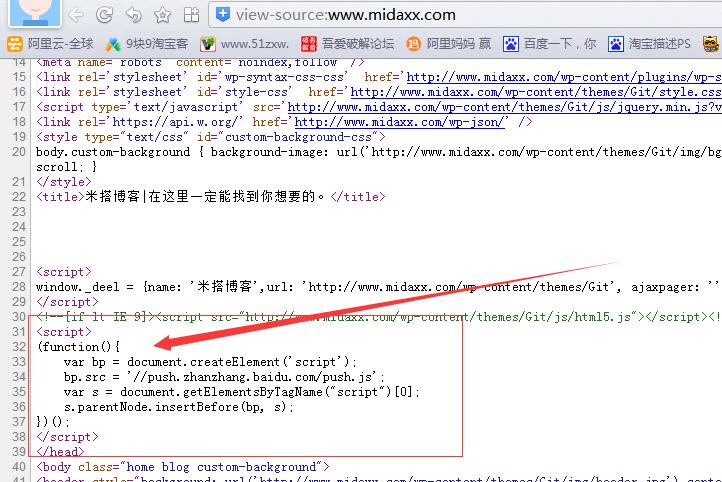Open the jquery.min.js script link
Screen dimensions: 722x482
[x=505, y=107]
